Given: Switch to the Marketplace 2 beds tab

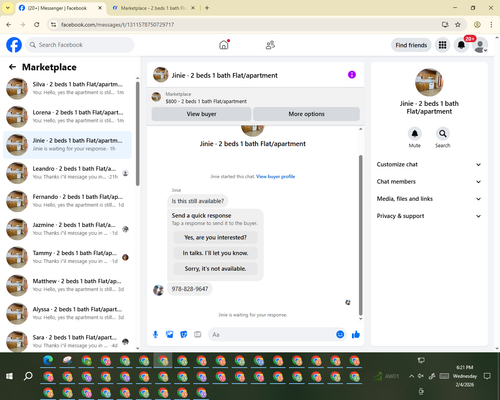Looking at the screenshot, I should tap(153, 8).
